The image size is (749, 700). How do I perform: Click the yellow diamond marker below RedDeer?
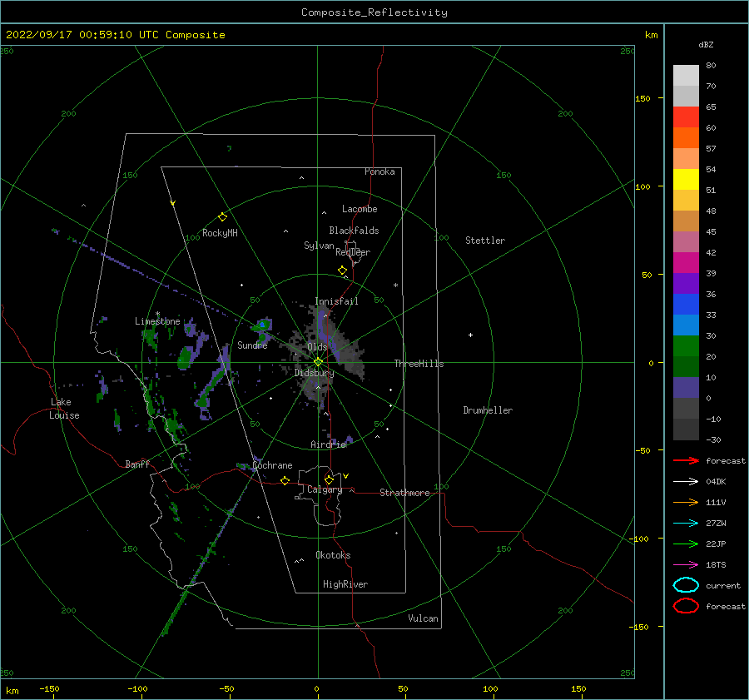pos(342,271)
